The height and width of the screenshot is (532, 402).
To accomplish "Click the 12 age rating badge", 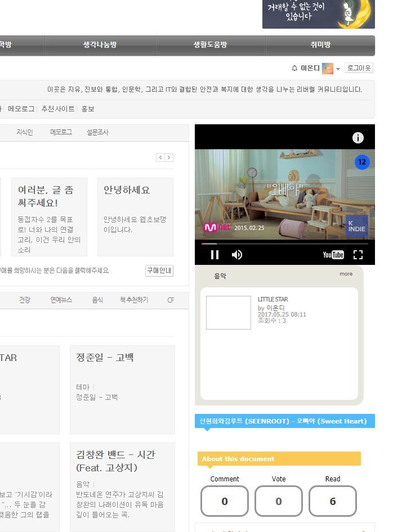I will click(x=362, y=162).
